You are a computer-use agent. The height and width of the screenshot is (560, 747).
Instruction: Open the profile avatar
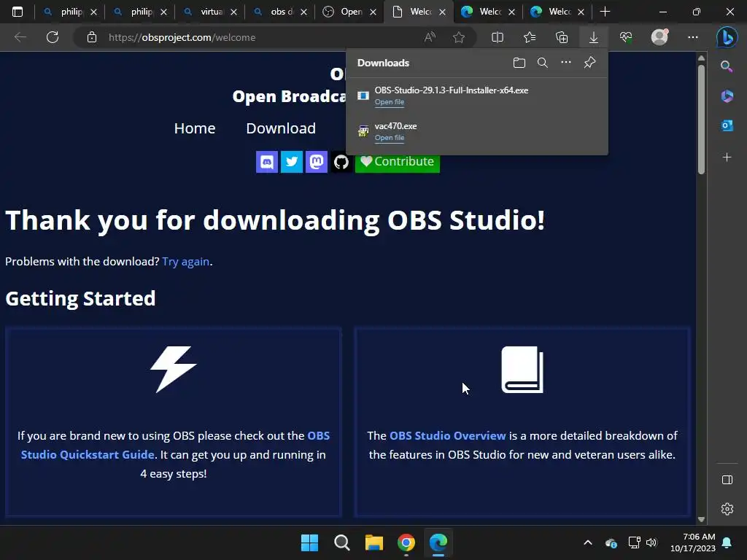pyautogui.click(x=659, y=36)
